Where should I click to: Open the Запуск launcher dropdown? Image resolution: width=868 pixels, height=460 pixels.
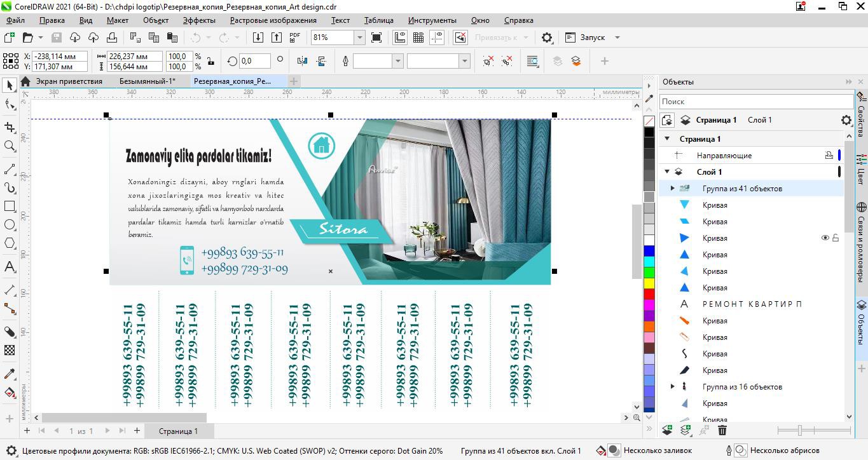[617, 37]
